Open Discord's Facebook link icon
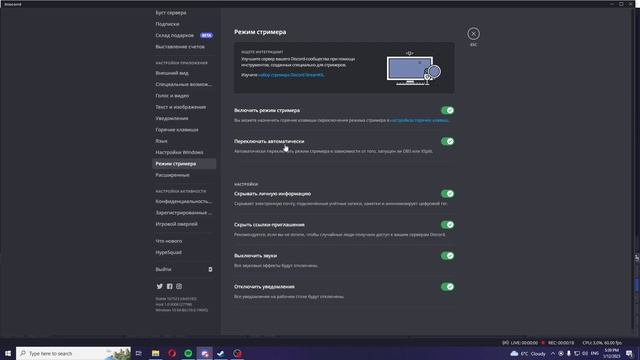 point(169,287)
